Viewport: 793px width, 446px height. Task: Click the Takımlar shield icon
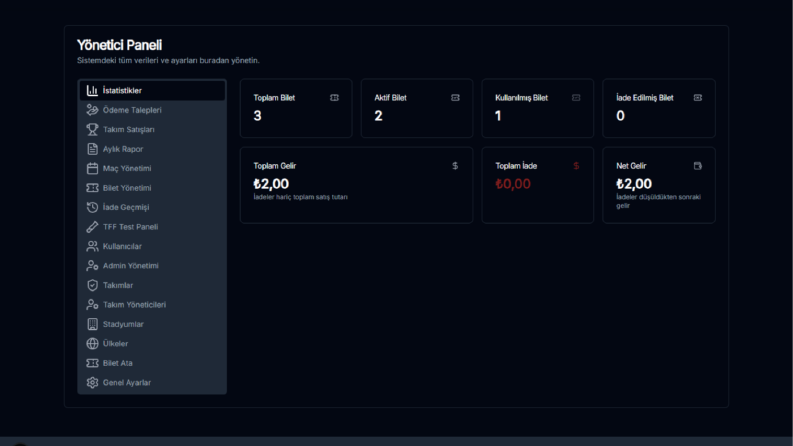[x=92, y=285]
